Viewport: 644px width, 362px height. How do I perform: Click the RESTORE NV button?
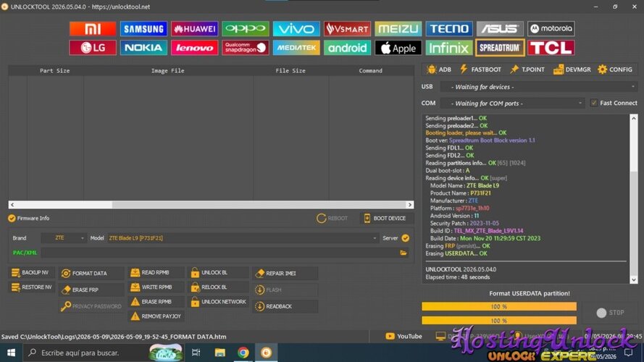click(x=32, y=287)
